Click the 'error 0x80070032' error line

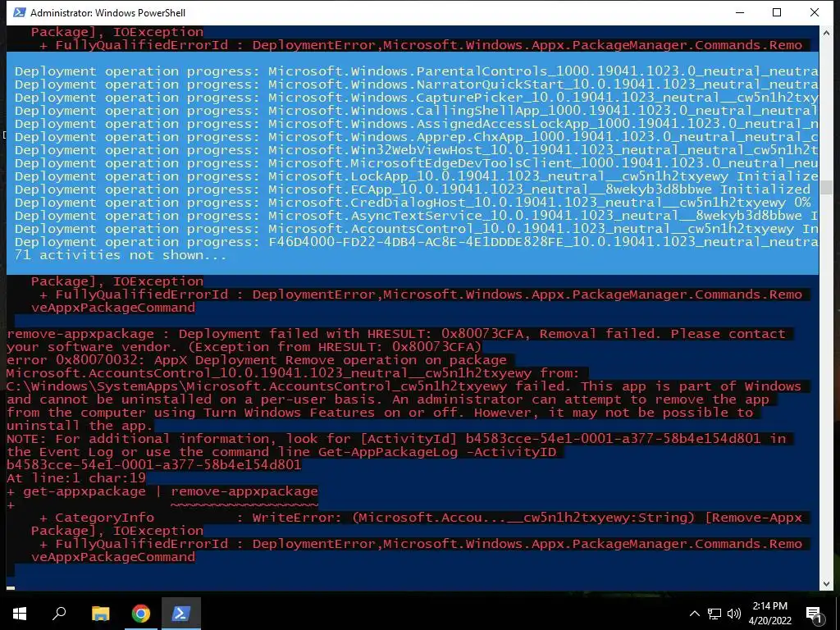[x=257, y=360]
